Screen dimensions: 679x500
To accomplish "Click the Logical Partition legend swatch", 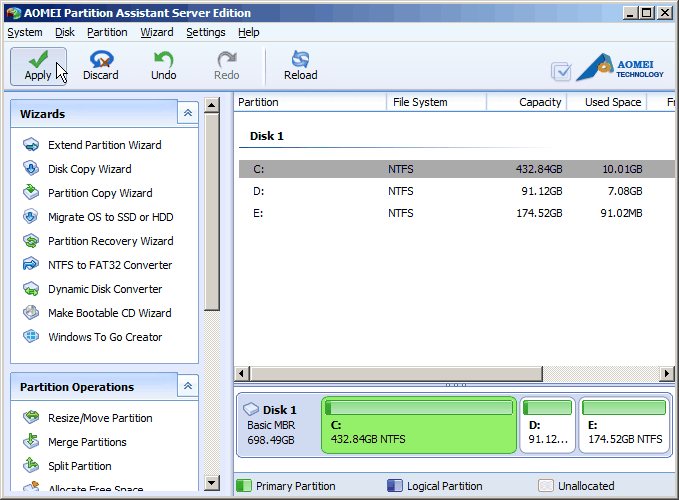I will 394,486.
